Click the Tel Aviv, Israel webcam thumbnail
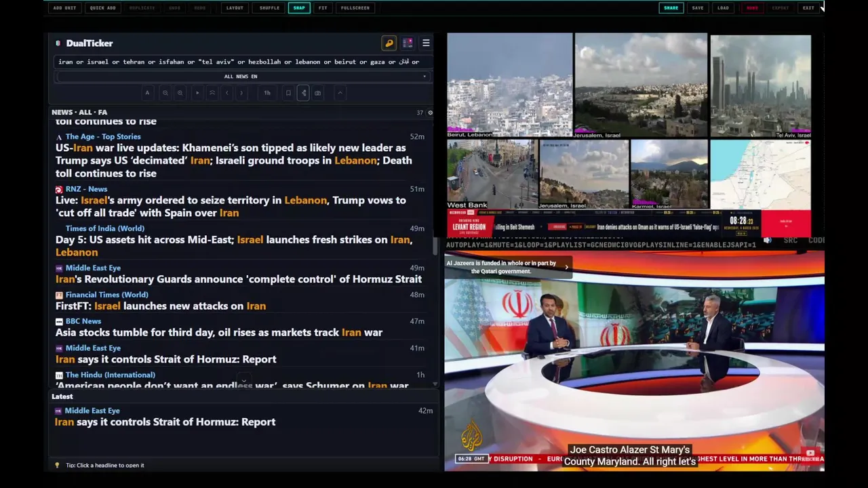The width and height of the screenshot is (868, 488). (x=760, y=85)
